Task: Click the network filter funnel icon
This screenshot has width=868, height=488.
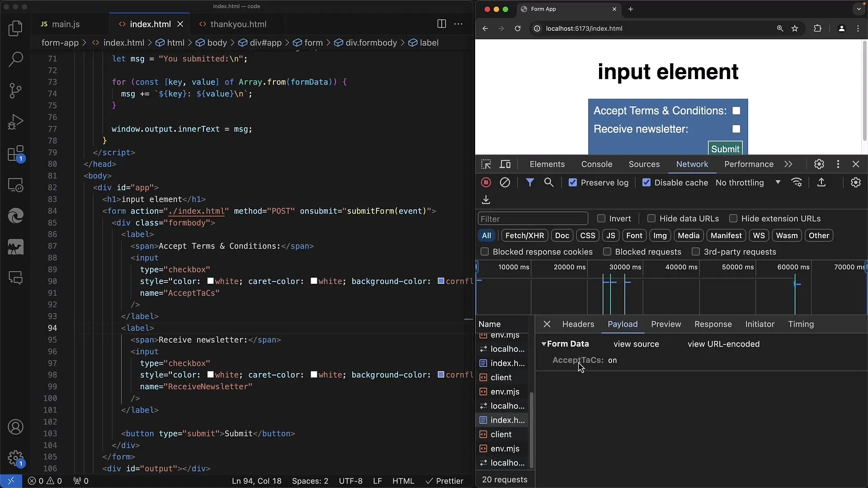Action: pos(529,183)
